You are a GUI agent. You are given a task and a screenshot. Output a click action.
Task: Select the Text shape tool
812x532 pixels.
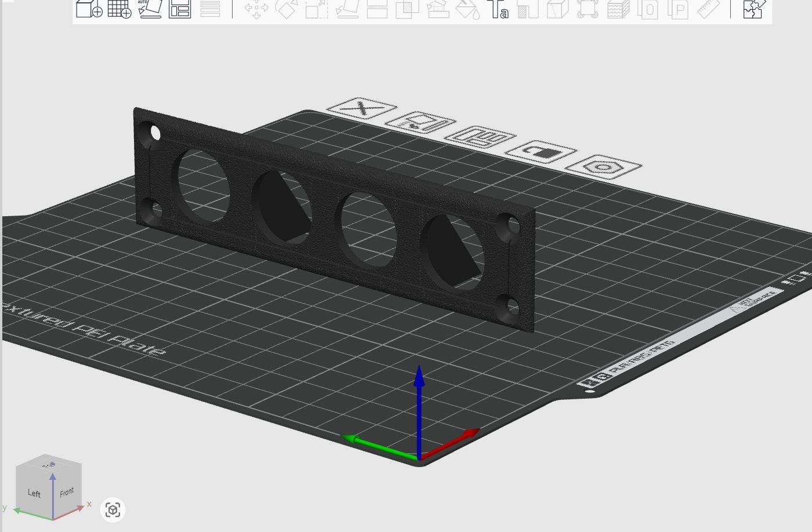[498, 9]
